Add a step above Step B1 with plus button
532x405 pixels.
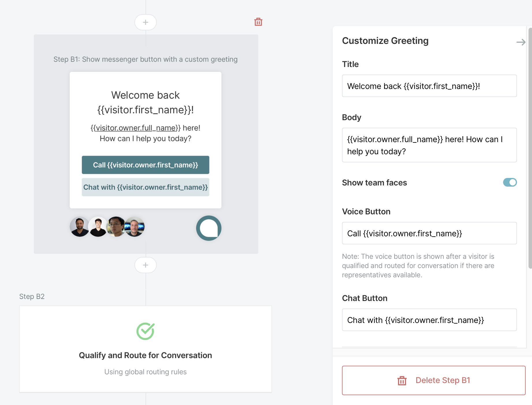(x=146, y=22)
